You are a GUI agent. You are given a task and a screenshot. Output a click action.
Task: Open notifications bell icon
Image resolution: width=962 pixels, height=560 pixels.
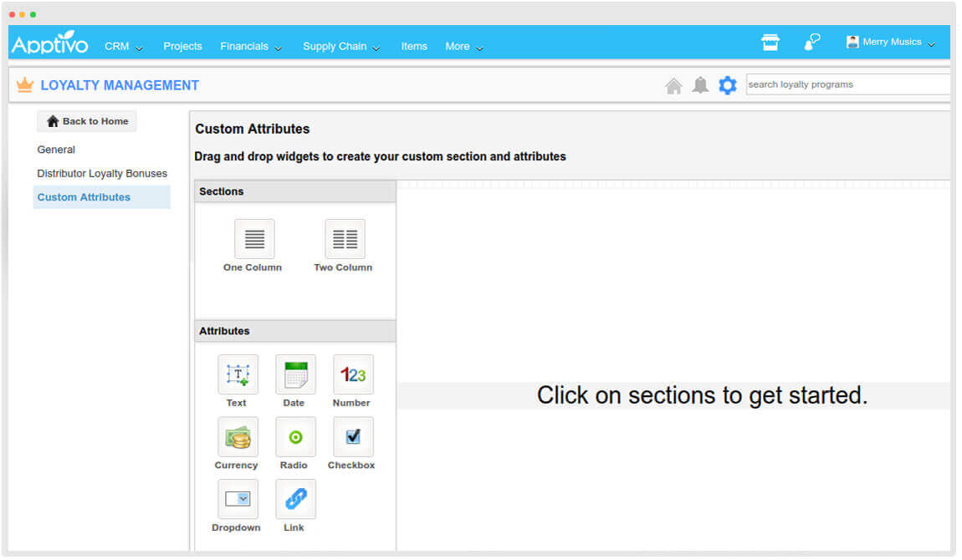(x=701, y=85)
